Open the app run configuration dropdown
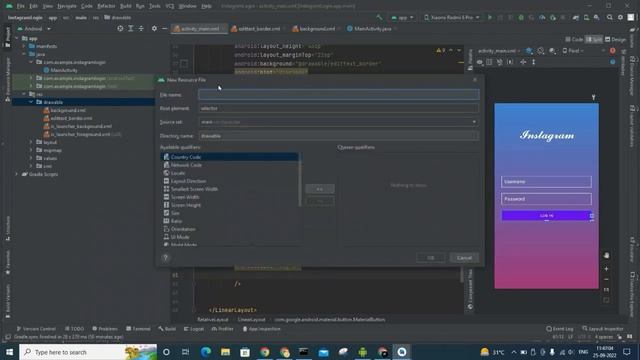Image resolution: width=640 pixels, height=360 pixels. (x=402, y=18)
